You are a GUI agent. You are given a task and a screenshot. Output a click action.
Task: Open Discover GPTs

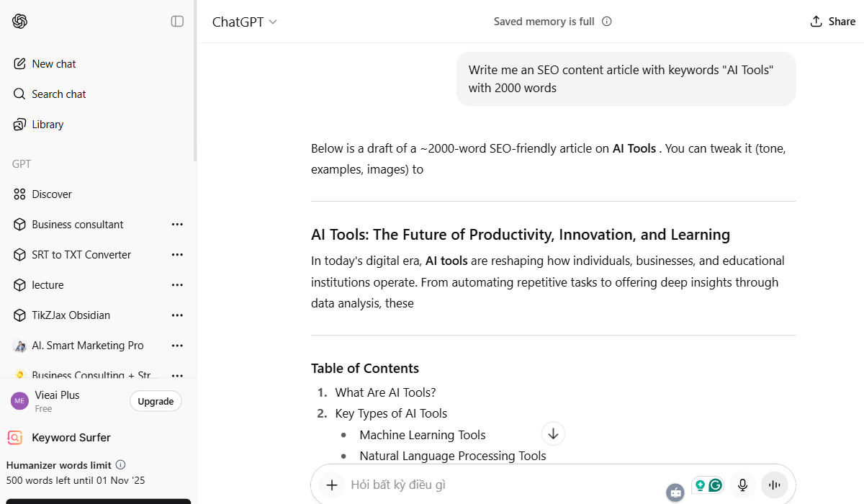pos(52,194)
